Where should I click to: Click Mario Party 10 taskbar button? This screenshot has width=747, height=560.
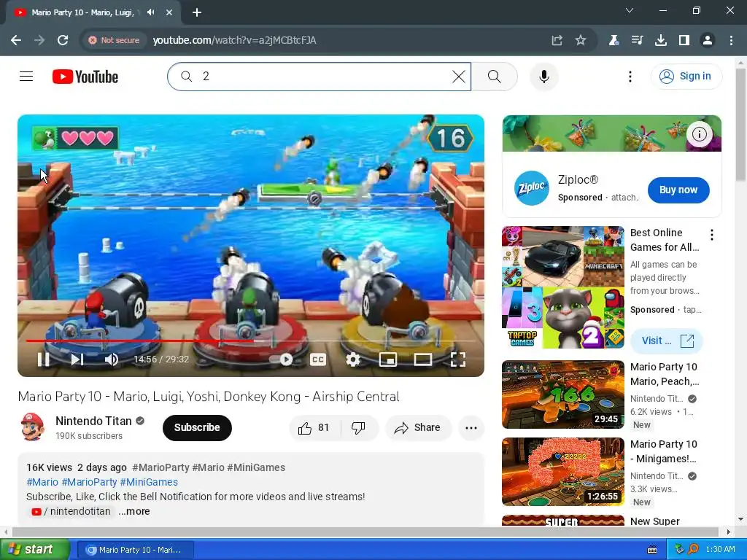pyautogui.click(x=135, y=550)
